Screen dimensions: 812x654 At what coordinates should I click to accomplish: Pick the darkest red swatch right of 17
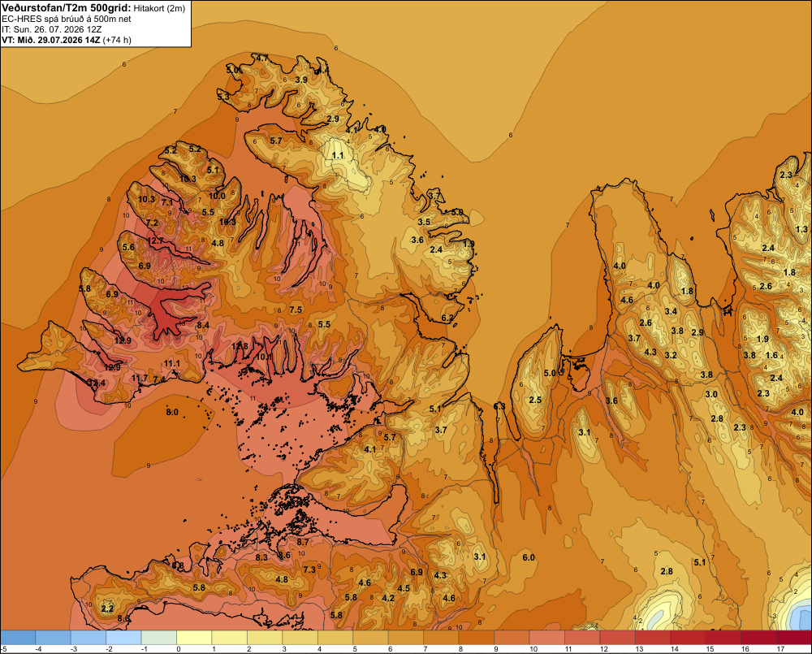click(x=794, y=637)
